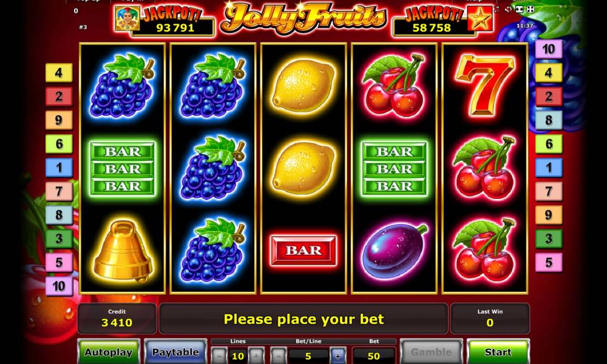The height and width of the screenshot is (364, 607).
Task: Increase the Bet/Line value with plus
Action: 338,356
